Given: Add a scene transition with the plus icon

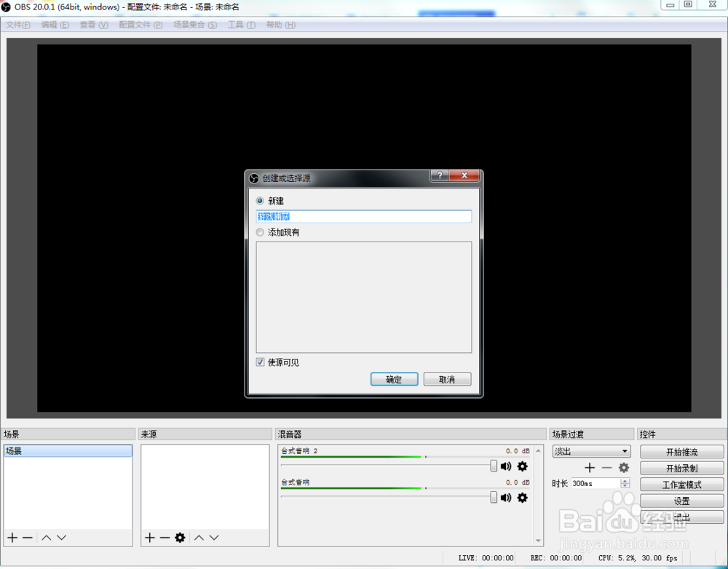Looking at the screenshot, I should click(x=590, y=467).
